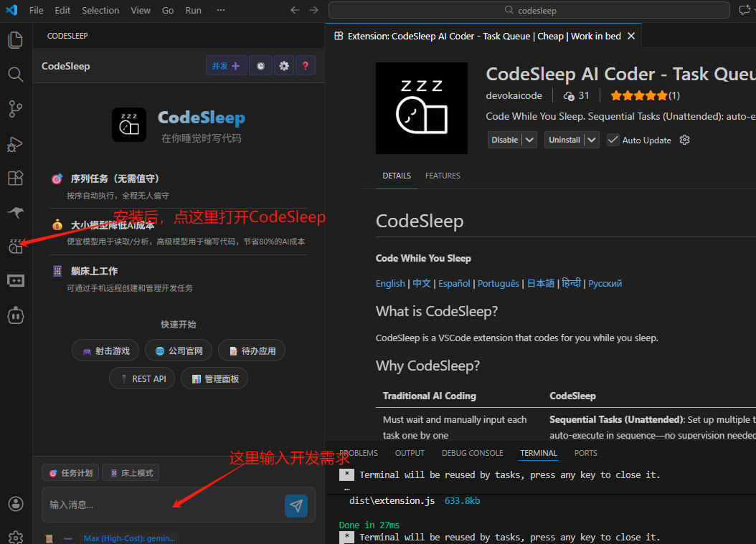Screen dimensions: 756x544
Task: Open the Selection menu
Action: 100,10
